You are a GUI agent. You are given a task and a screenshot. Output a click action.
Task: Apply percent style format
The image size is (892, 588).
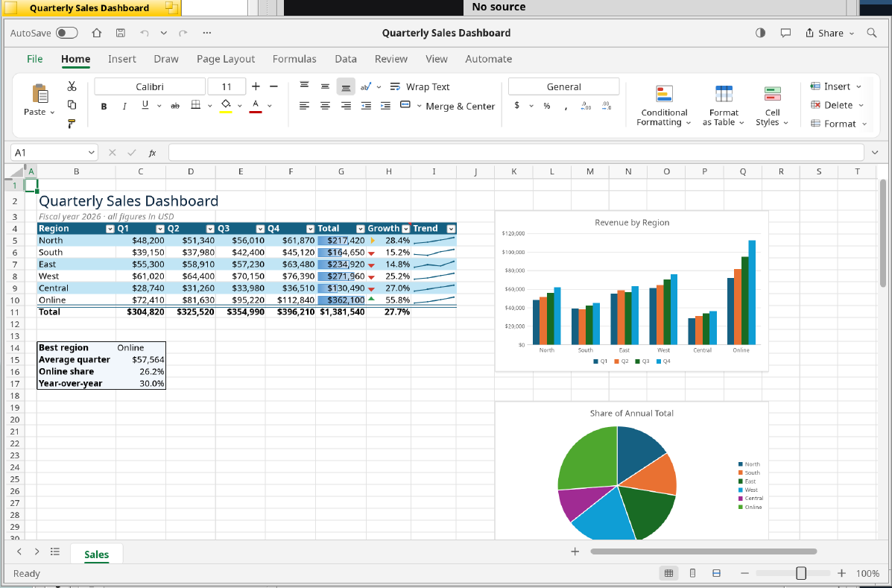click(x=547, y=106)
